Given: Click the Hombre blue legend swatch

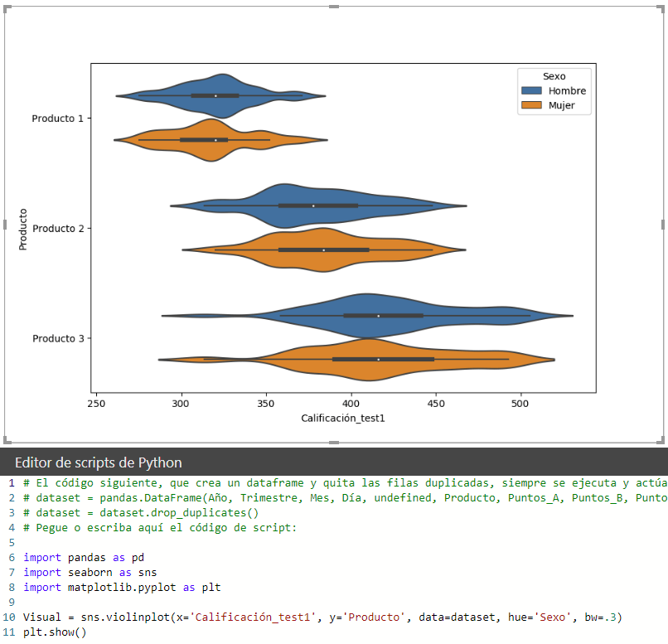Looking at the screenshot, I should pos(531,90).
